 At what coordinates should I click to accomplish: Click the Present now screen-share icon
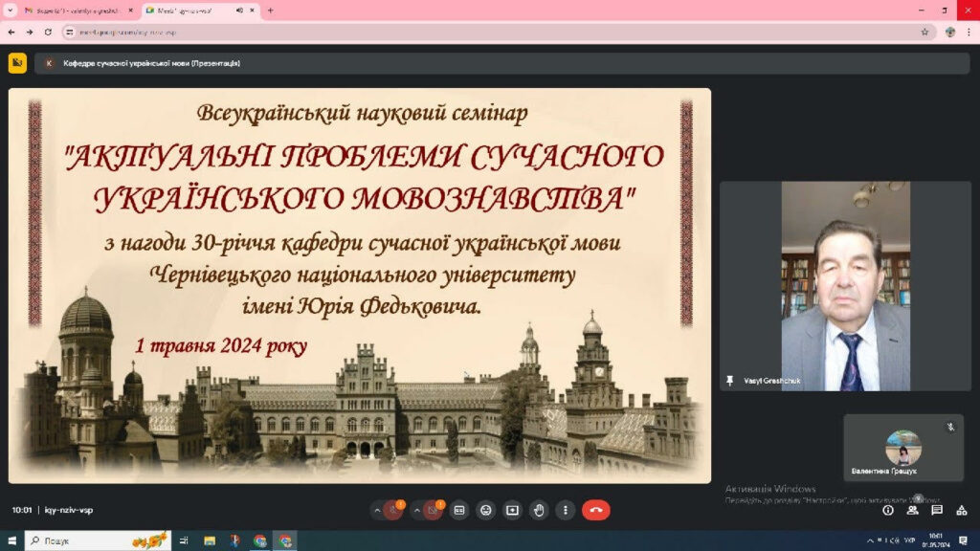513,510
